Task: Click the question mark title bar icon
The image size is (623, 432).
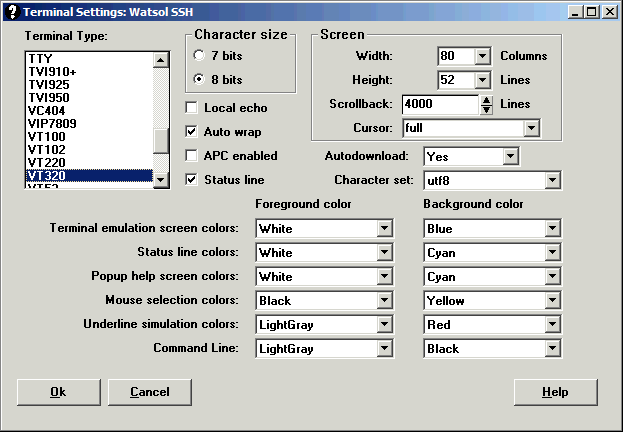Action: [11, 11]
